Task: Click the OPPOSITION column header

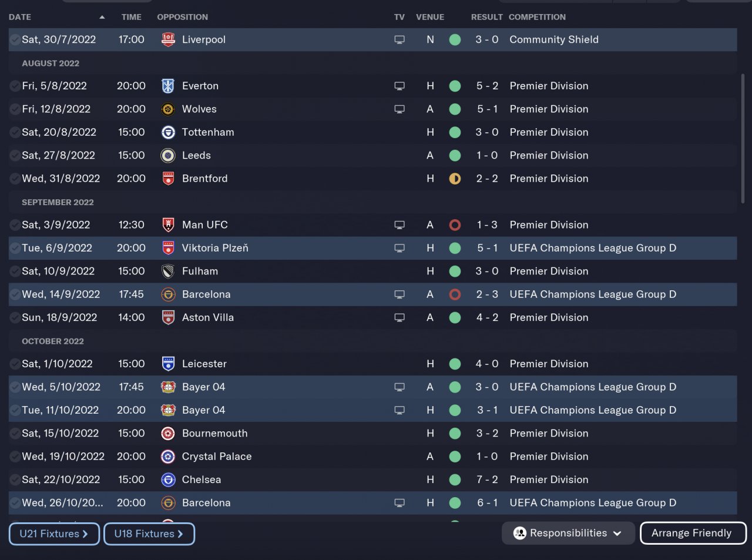Action: click(182, 17)
